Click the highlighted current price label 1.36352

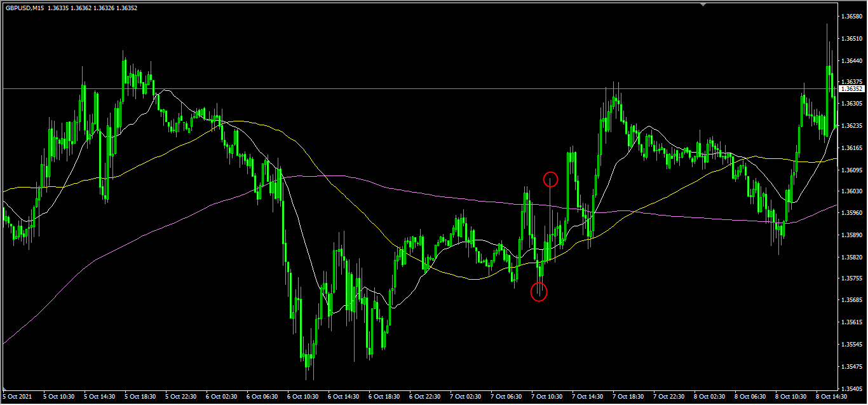(x=852, y=89)
